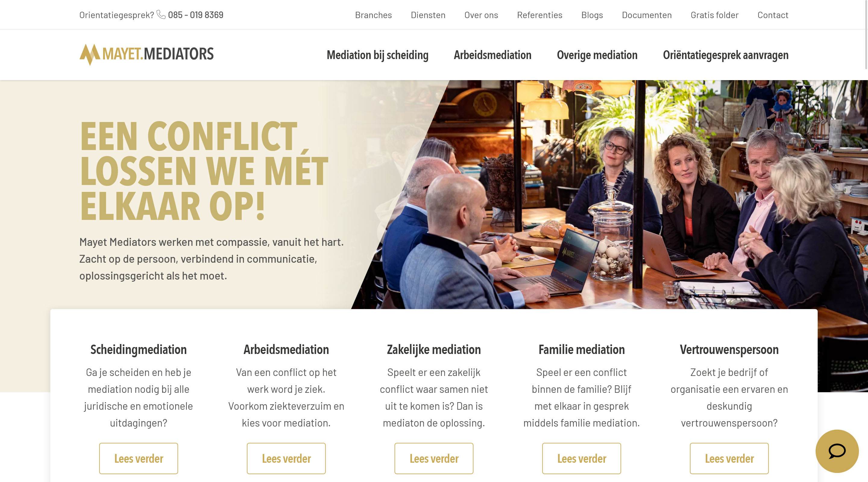
Task: Request the Gratis folder
Action: coord(714,15)
